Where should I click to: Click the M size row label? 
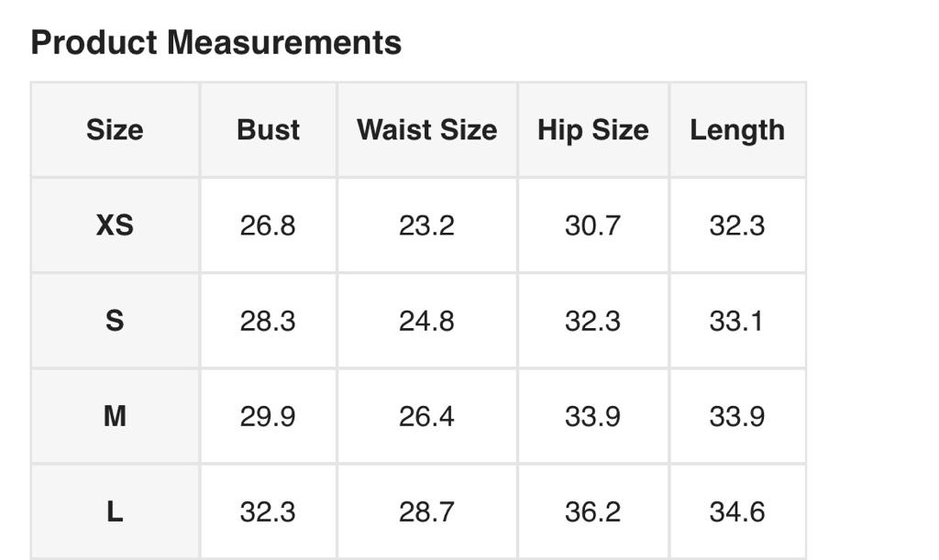coord(115,417)
